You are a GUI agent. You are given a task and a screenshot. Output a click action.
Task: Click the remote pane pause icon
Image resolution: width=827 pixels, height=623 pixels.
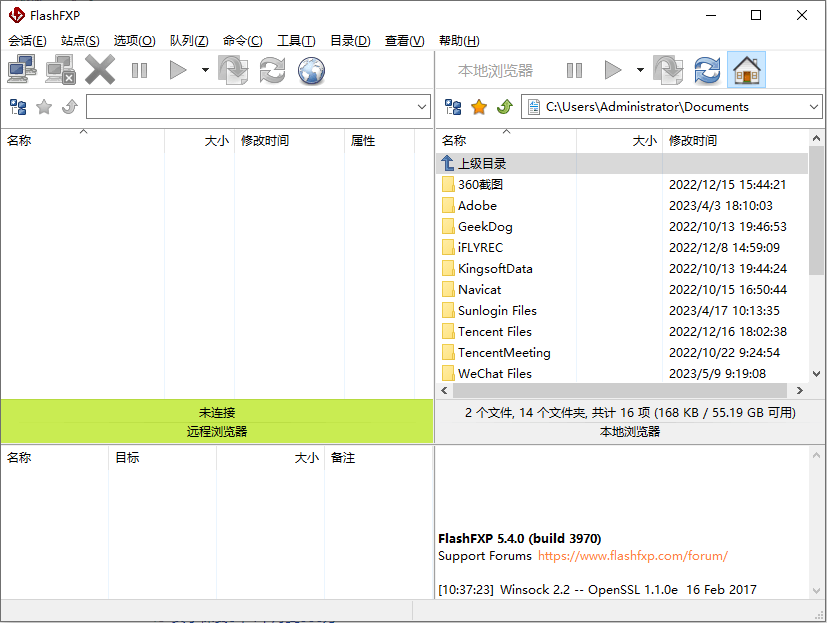point(139,70)
